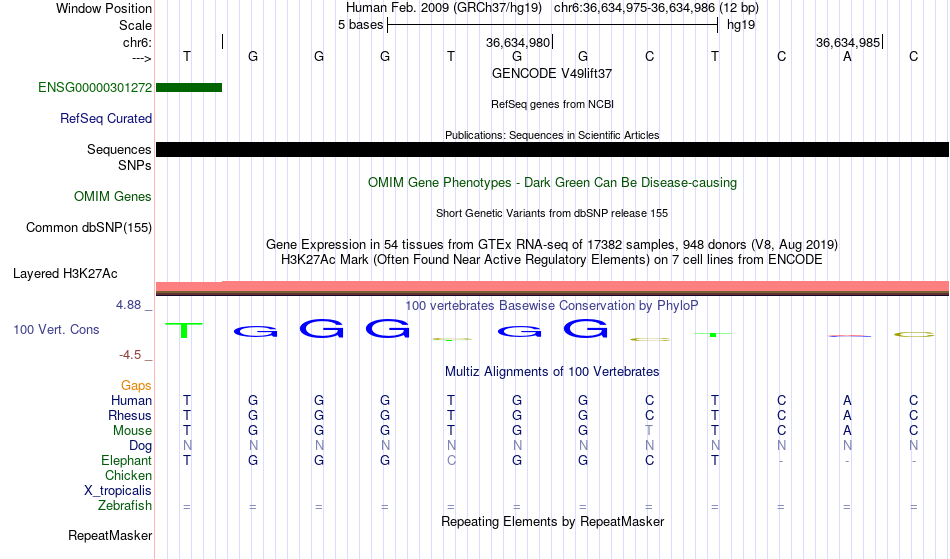This screenshot has height=559, width=950.
Task: Click the Dog species label
Action: click(x=141, y=446)
